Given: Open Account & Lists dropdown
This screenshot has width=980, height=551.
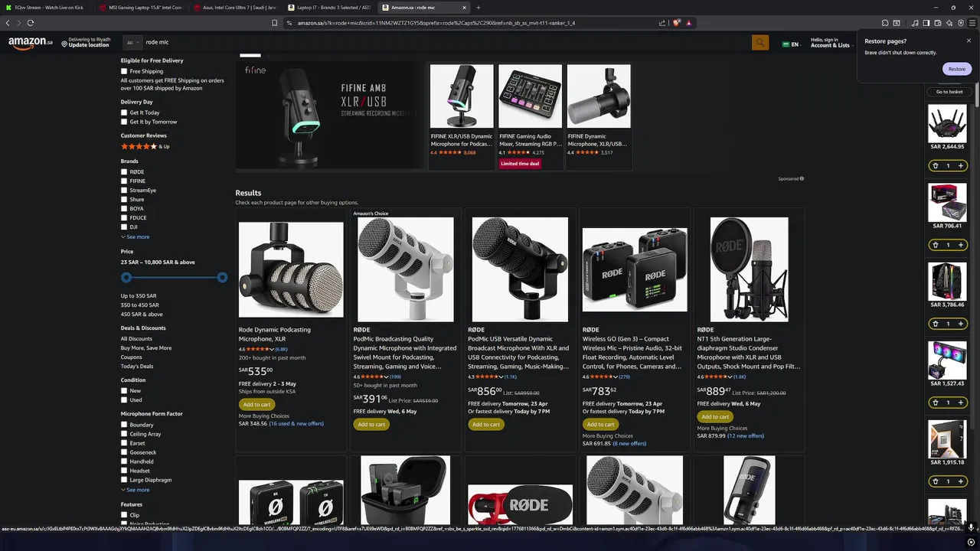Looking at the screenshot, I should 831,43.
